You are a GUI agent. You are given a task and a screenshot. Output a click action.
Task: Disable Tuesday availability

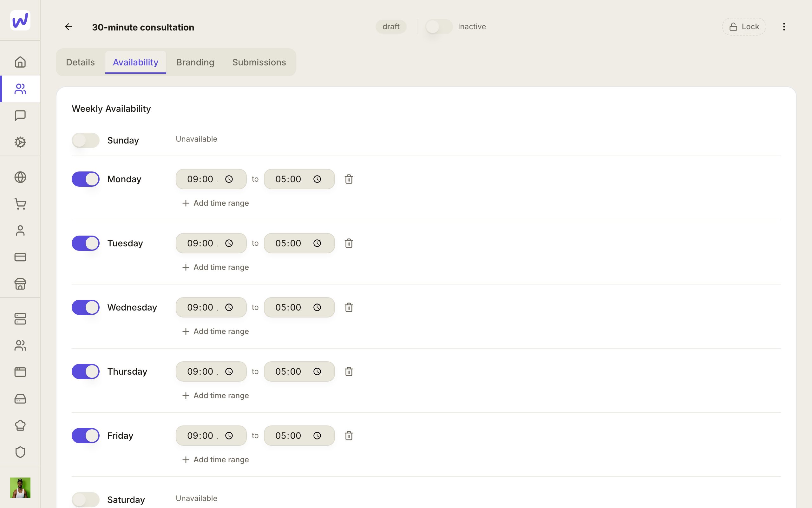click(x=86, y=243)
